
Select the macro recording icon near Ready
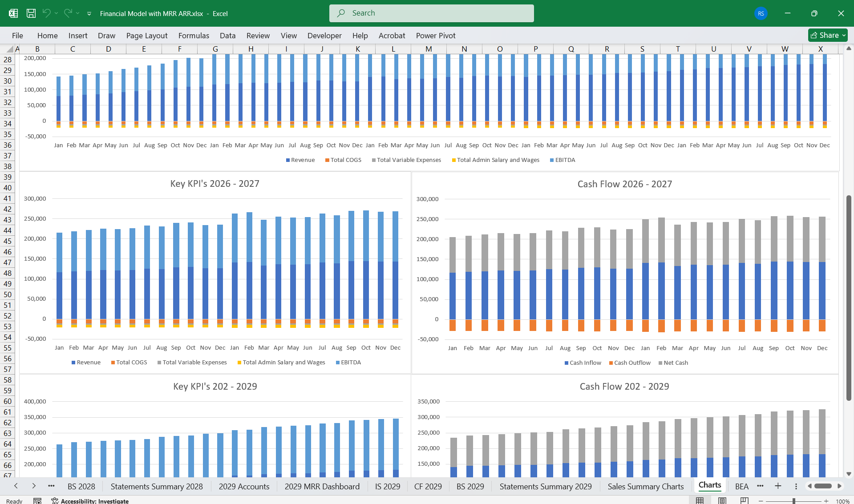(38, 501)
